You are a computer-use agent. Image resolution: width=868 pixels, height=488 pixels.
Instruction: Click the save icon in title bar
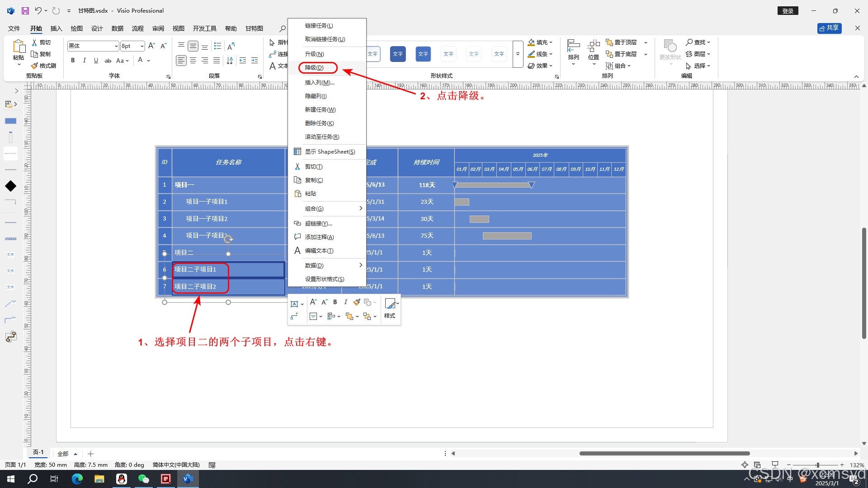click(x=25, y=10)
